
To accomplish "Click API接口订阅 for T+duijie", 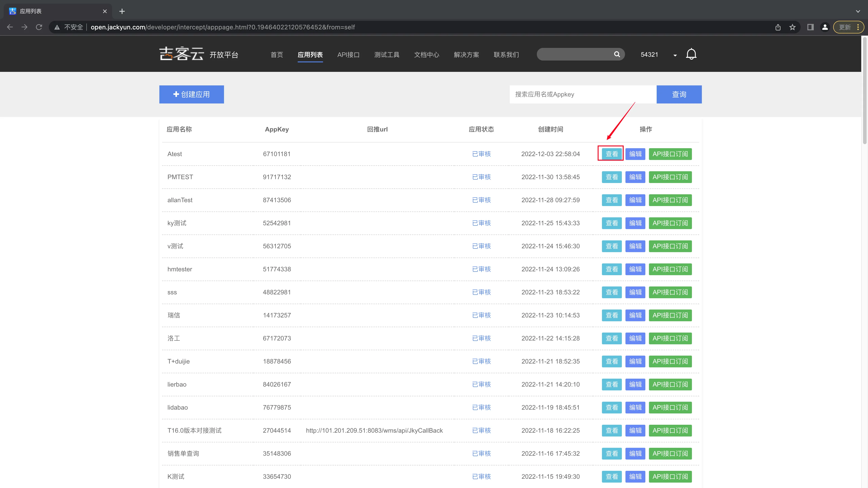I will coord(670,361).
